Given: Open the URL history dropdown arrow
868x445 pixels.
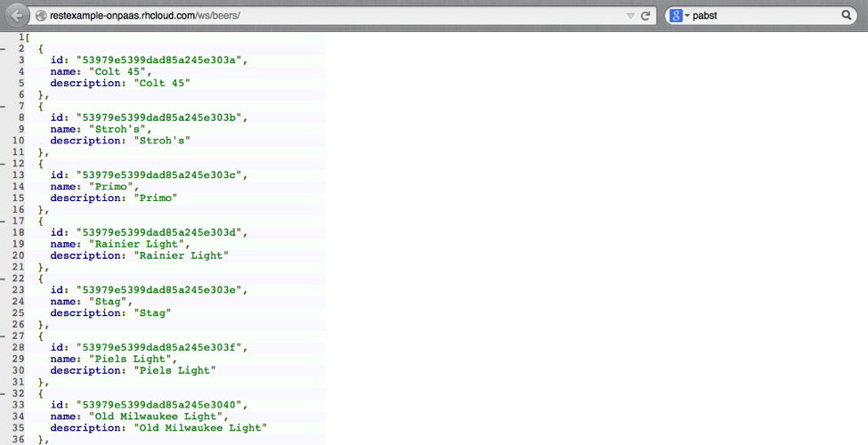Looking at the screenshot, I should tap(630, 16).
